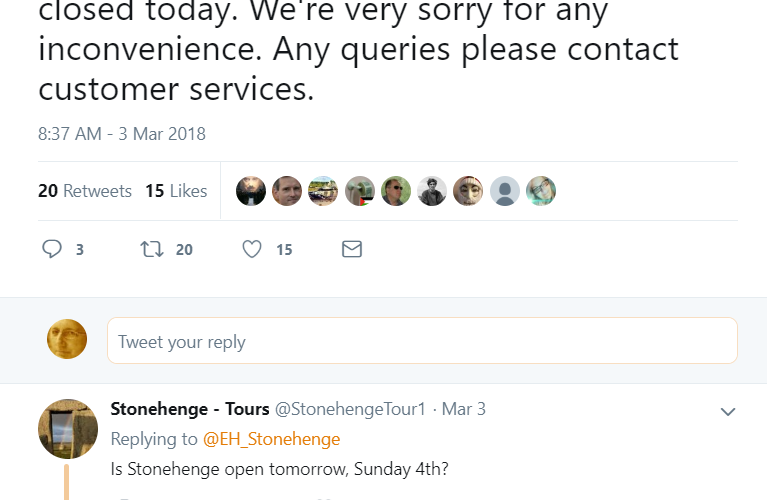Screen dimensions: 767x500
Task: Click the Stonehenge - Tours display name
Action: click(x=190, y=409)
